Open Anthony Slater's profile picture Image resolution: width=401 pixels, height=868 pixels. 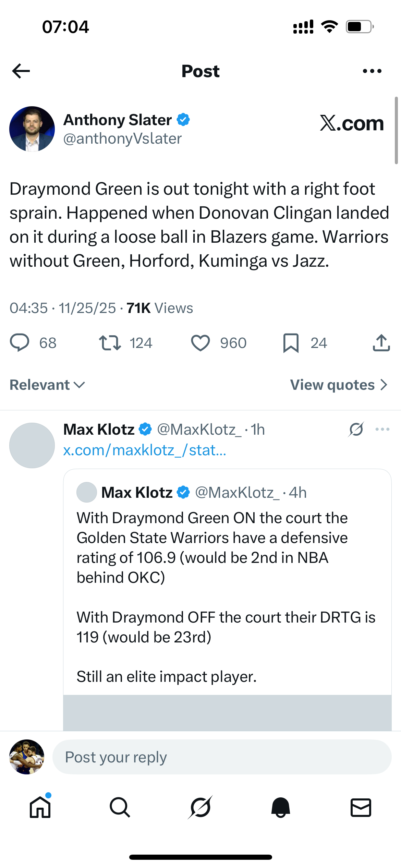tap(32, 129)
